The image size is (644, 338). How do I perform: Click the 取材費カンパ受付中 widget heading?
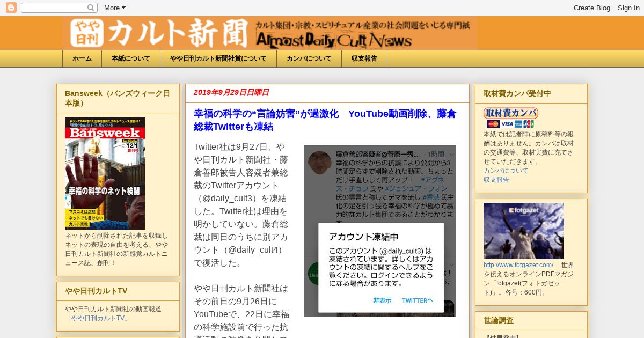point(517,93)
